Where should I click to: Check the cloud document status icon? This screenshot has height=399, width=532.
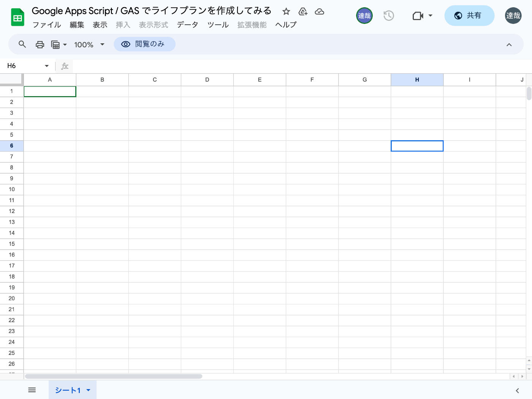point(320,12)
